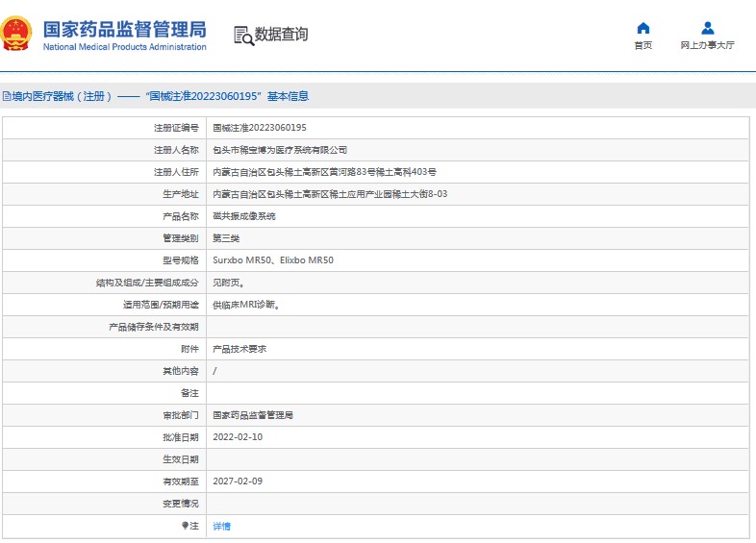756x543 pixels.
Task: Select approval department value 国家药品监督管理局
Action: point(253,415)
